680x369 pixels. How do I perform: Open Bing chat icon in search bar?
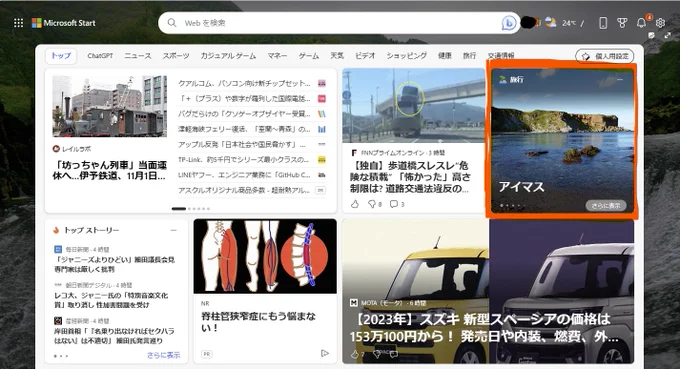508,23
